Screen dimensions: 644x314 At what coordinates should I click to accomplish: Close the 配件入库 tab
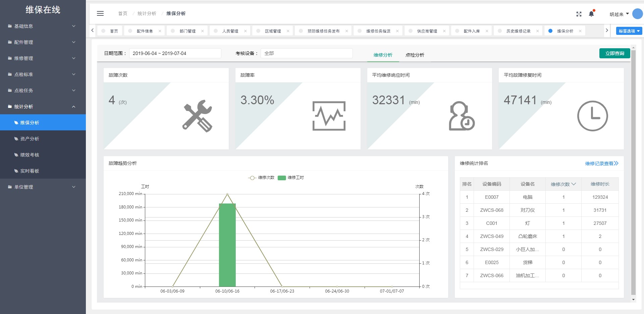[487, 31]
